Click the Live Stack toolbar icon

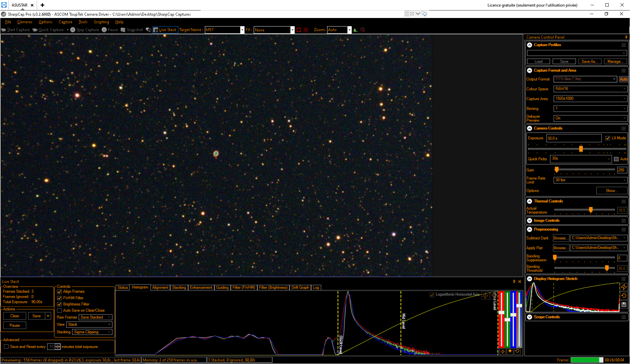coord(165,30)
